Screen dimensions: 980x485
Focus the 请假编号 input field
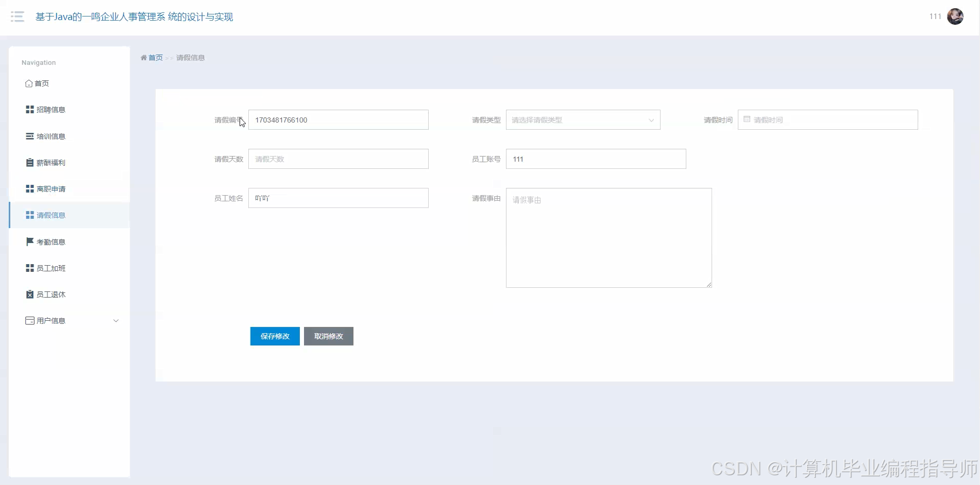point(339,120)
